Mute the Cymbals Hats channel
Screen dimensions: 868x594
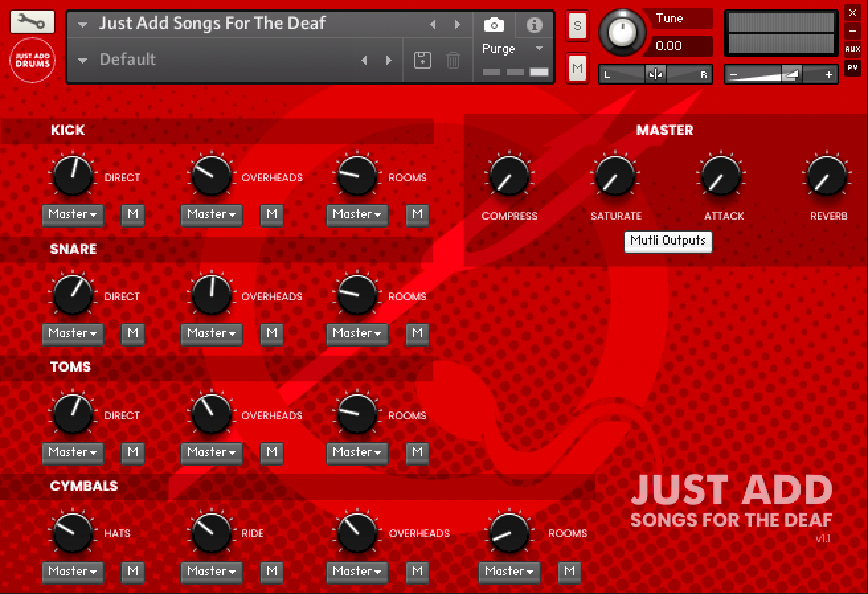pos(133,572)
